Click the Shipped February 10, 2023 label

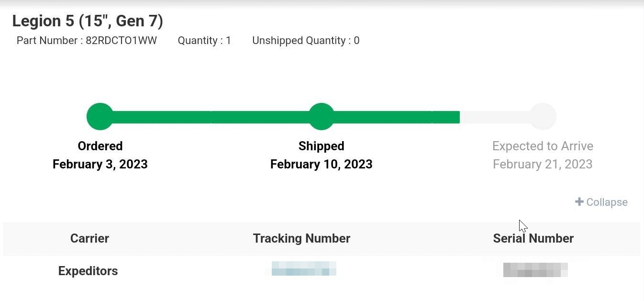(322, 155)
